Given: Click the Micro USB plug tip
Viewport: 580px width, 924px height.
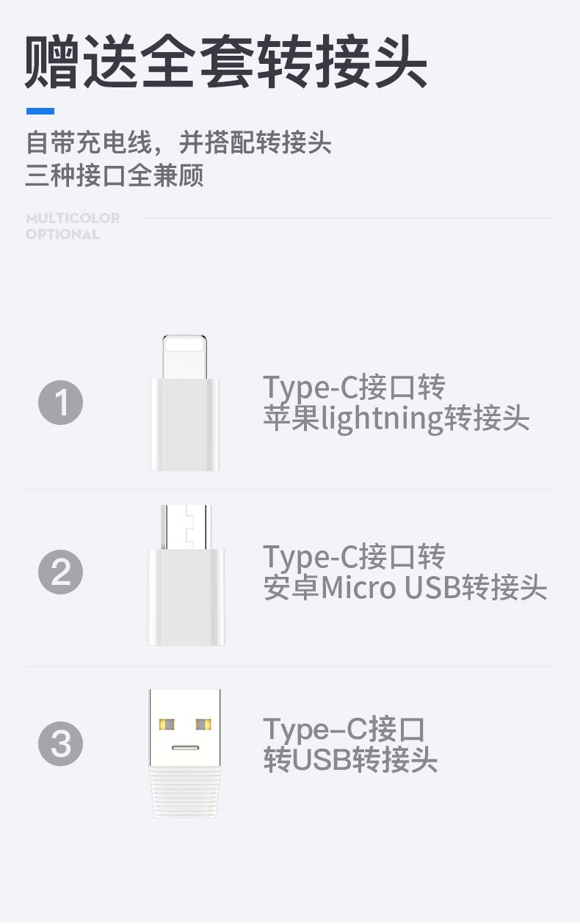Looking at the screenshot, I should pos(186,526).
